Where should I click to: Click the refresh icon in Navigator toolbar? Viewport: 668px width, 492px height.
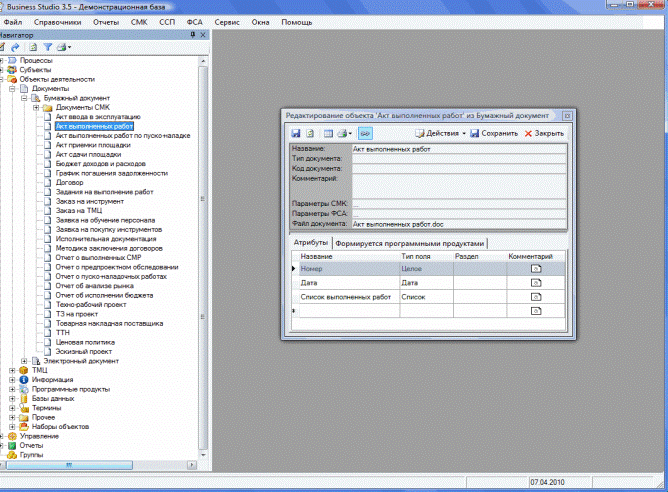(x=32, y=47)
